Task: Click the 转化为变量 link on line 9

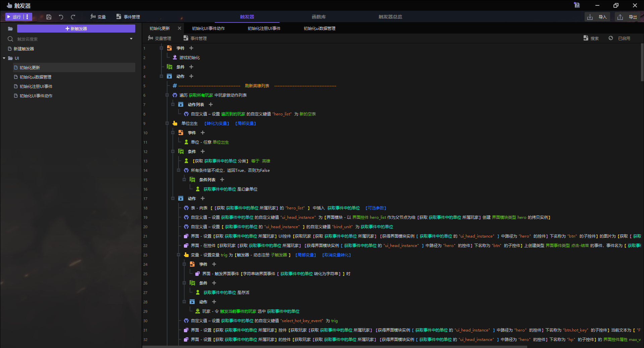Action: point(217,123)
